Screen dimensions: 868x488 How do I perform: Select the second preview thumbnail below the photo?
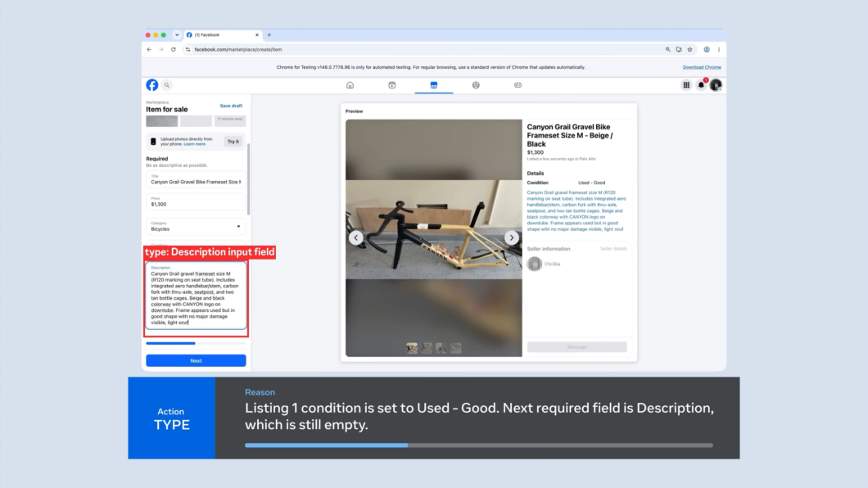click(427, 348)
